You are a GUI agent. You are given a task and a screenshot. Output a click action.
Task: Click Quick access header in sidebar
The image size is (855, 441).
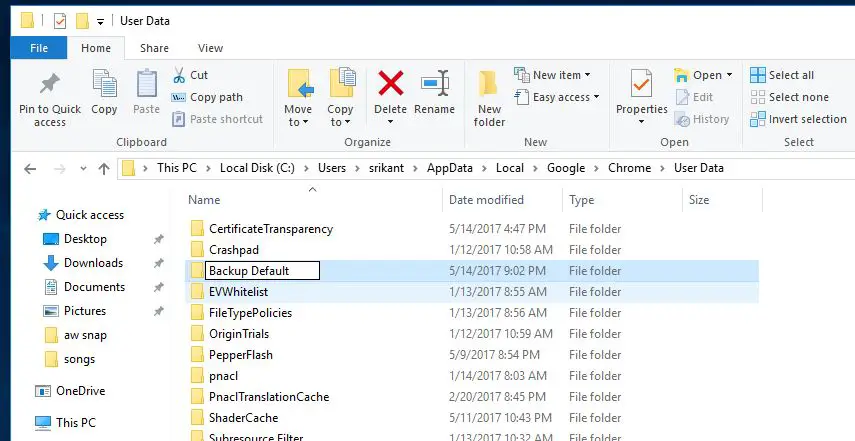[89, 215]
